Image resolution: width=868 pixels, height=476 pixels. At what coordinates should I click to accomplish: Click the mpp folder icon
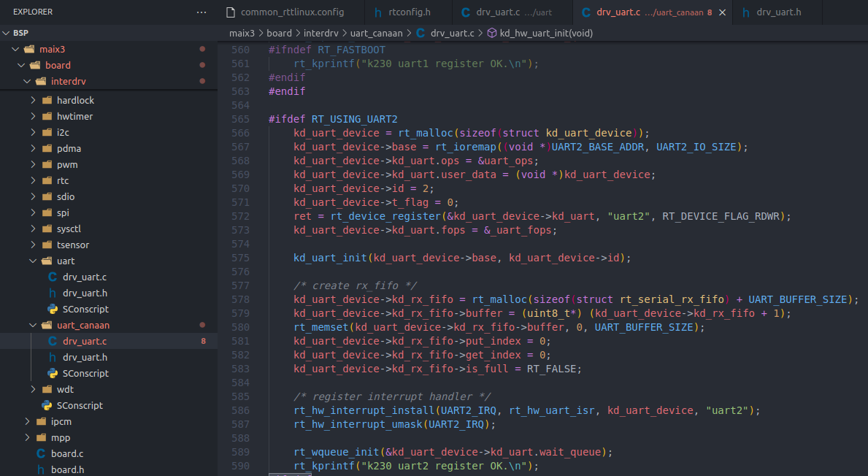[41, 437]
